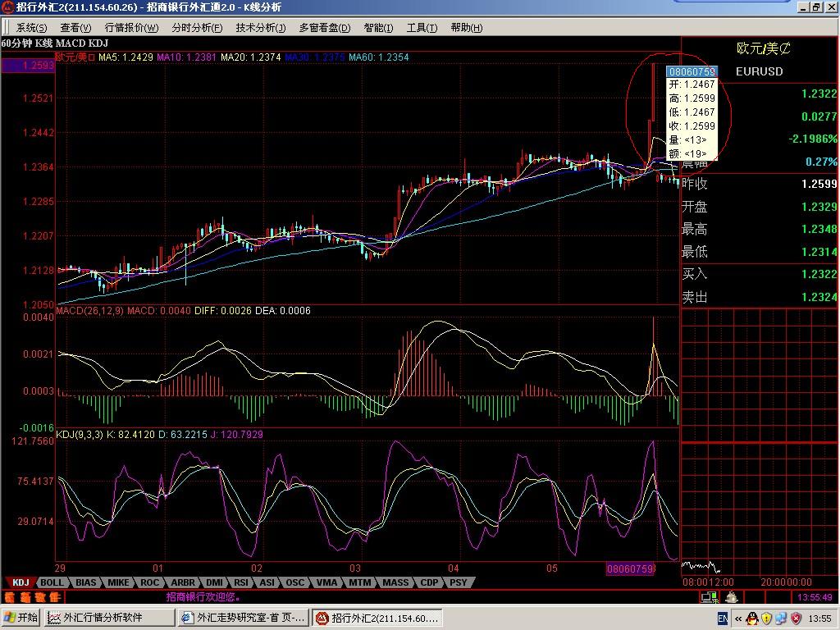Click the 1.2593 price cursor label

tap(28, 66)
